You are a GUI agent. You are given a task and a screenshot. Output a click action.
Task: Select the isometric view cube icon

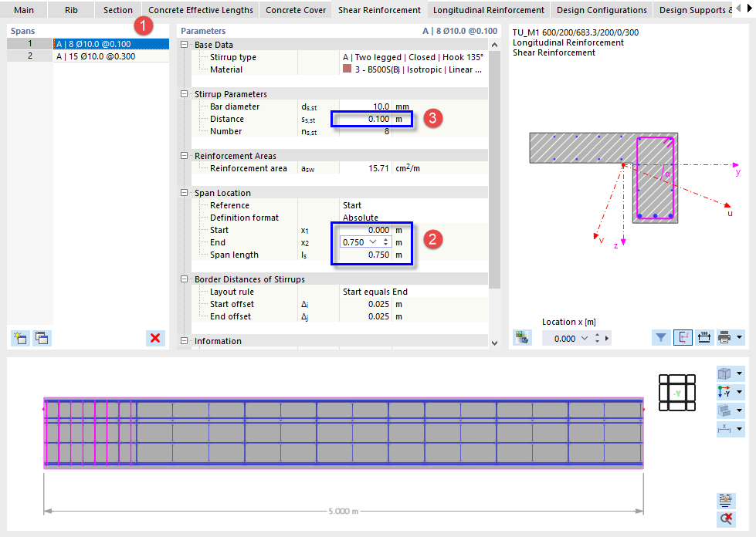pyautogui.click(x=724, y=373)
